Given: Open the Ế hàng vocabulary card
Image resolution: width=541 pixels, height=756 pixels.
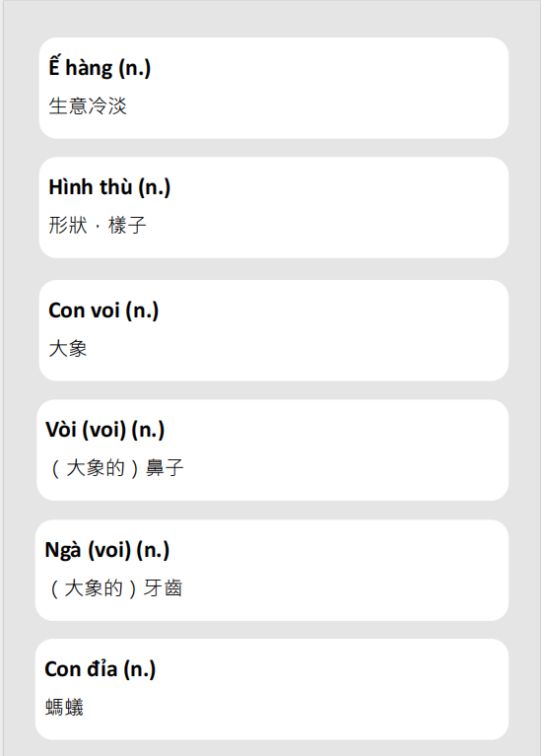Looking at the screenshot, I should [273, 89].
